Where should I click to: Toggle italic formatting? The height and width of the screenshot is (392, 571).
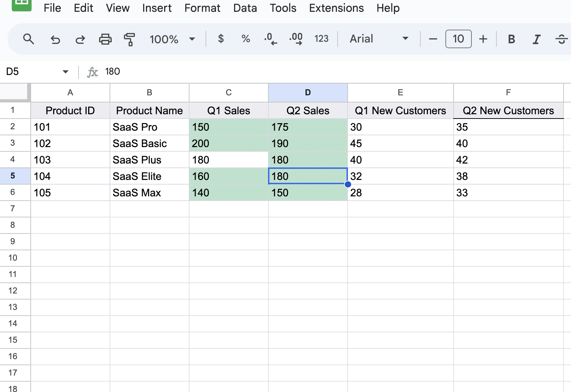pos(536,39)
